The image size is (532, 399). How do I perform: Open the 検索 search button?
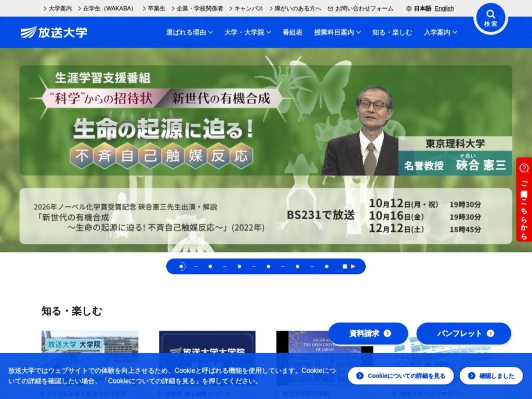click(490, 18)
